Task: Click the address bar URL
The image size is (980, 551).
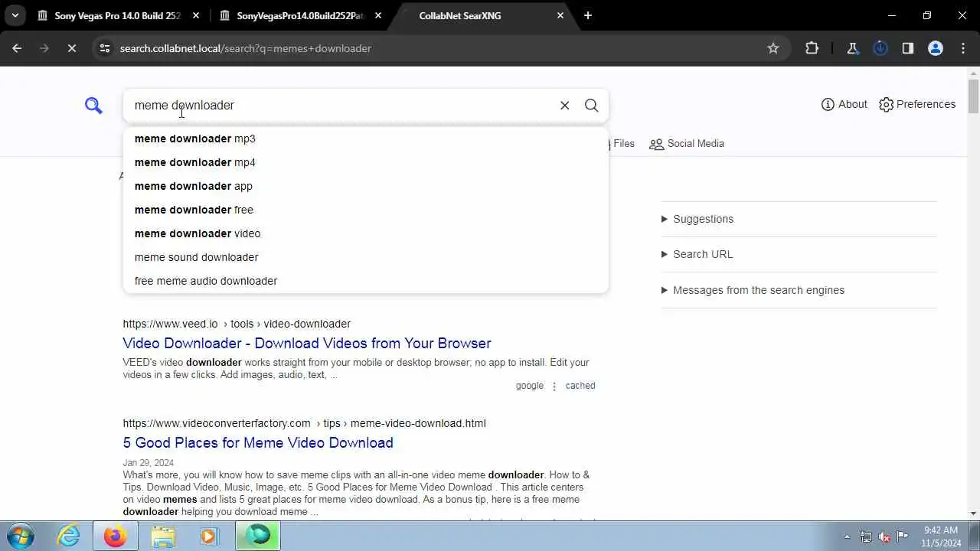Action: (245, 48)
